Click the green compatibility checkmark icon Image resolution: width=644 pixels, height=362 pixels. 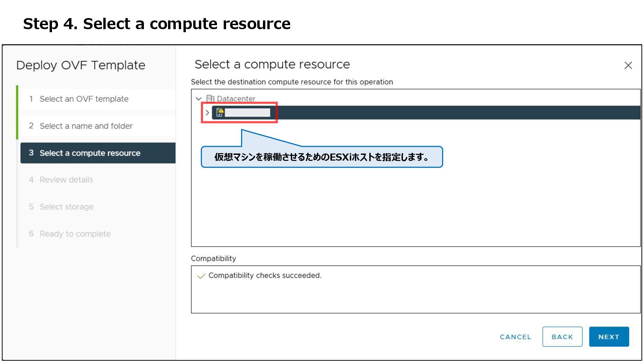tap(201, 276)
